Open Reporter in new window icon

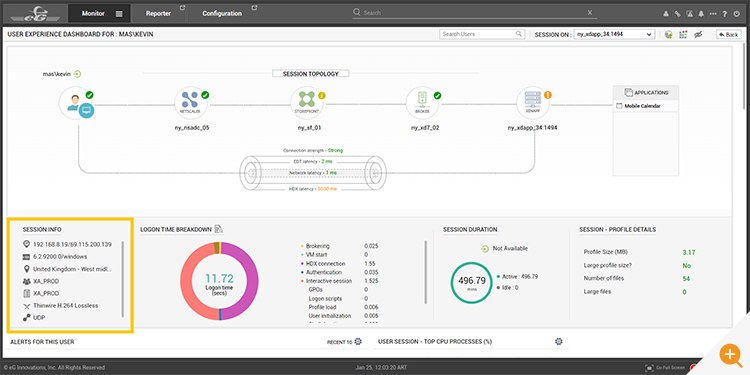coord(182,8)
